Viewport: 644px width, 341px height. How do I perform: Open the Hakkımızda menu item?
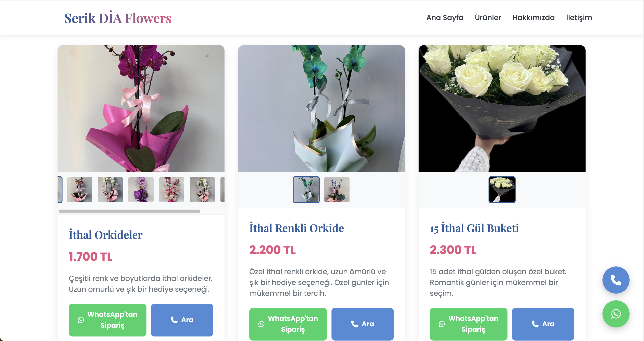[533, 18]
